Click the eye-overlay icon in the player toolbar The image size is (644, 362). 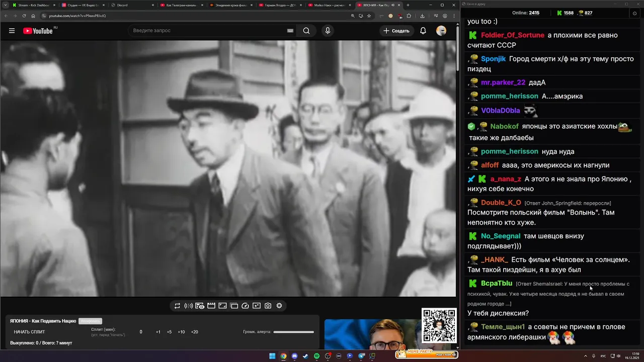200,306
